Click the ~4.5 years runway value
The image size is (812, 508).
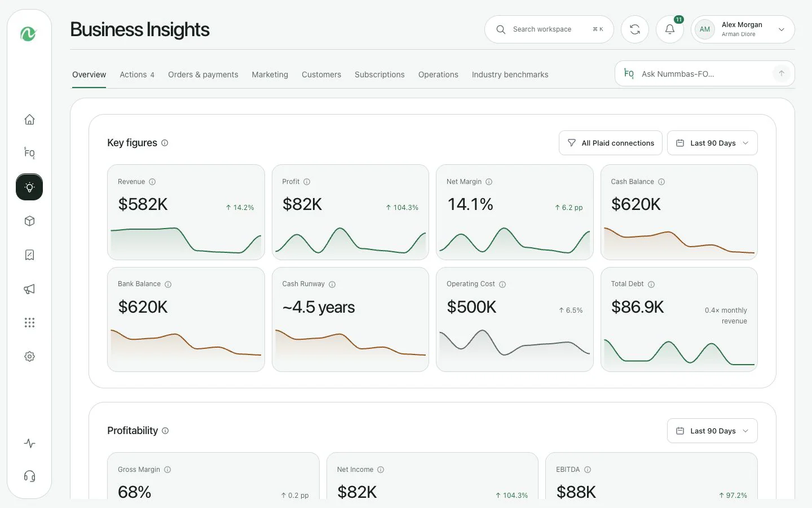coord(319,307)
